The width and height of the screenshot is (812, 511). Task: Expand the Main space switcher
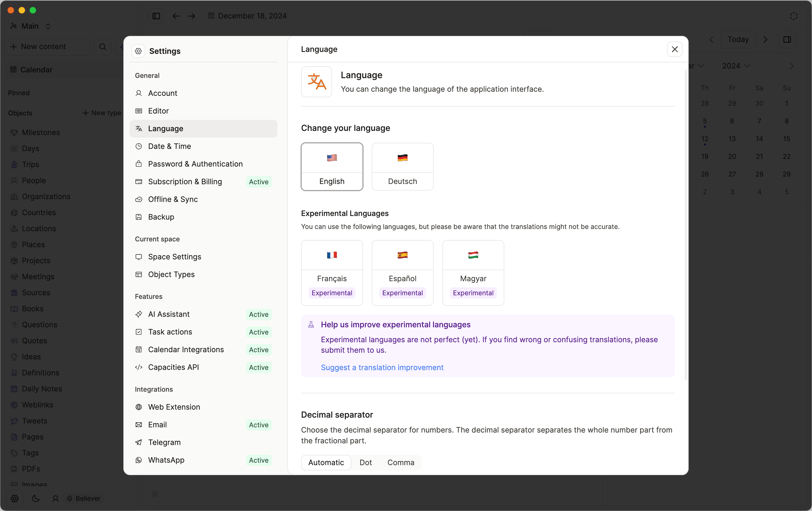pyautogui.click(x=30, y=26)
